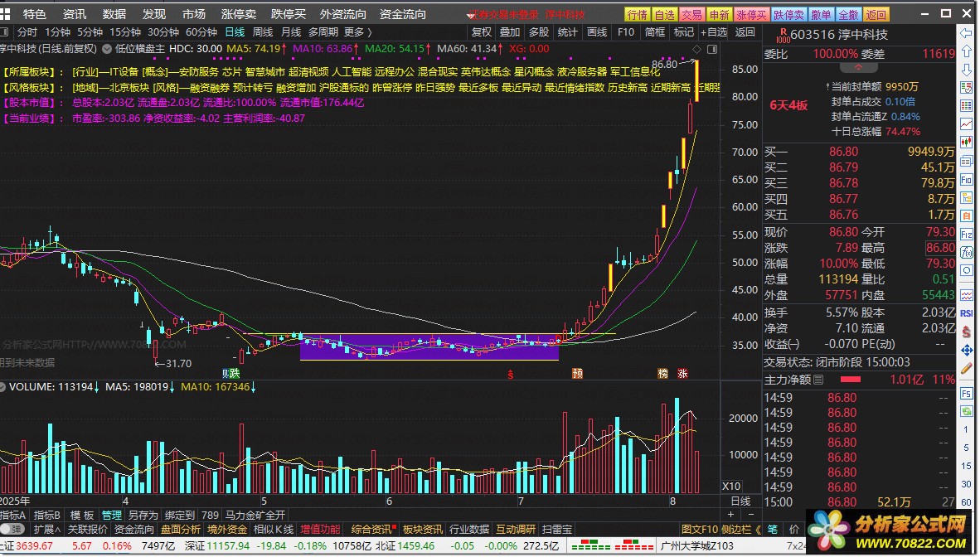Click the back arrow icon in right sidebar
The height and width of the screenshot is (557, 980).
tap(966, 32)
